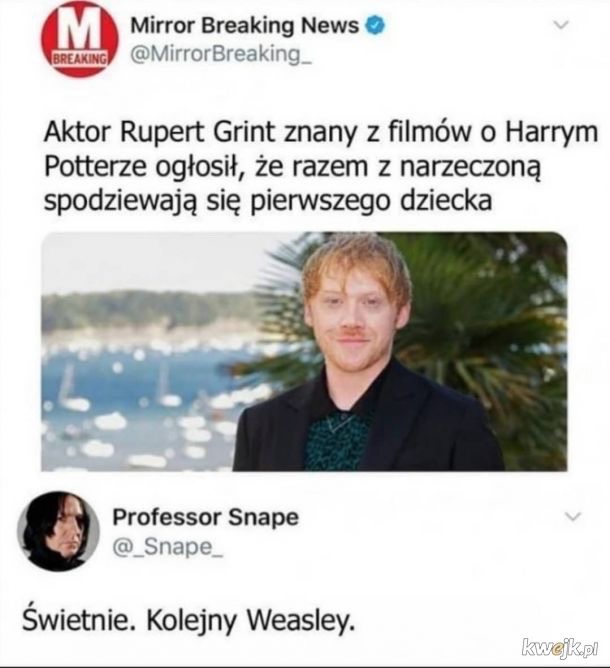Open the attached photo of the red-haired man

click(304, 351)
